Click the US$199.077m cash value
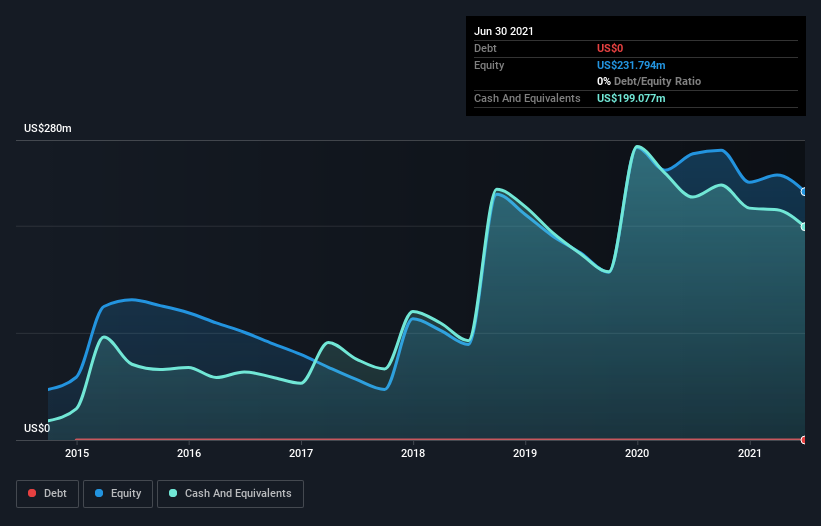This screenshot has width=821, height=526. pos(631,98)
